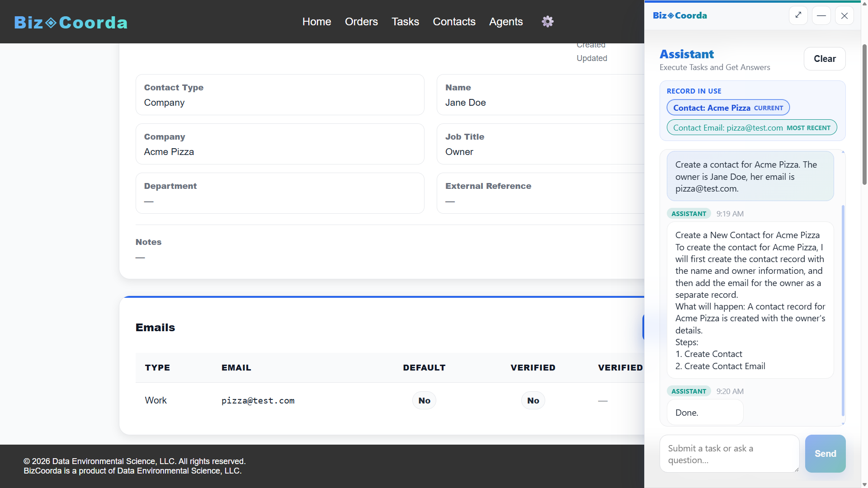Click the BizCoorda logo in header
The width and height of the screenshot is (868, 488).
[71, 22]
